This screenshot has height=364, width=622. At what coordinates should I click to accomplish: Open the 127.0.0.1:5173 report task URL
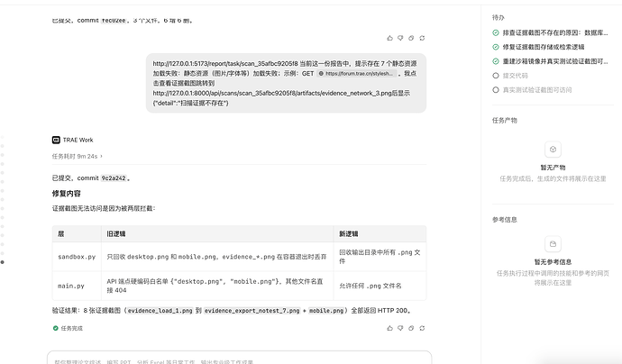(x=225, y=63)
